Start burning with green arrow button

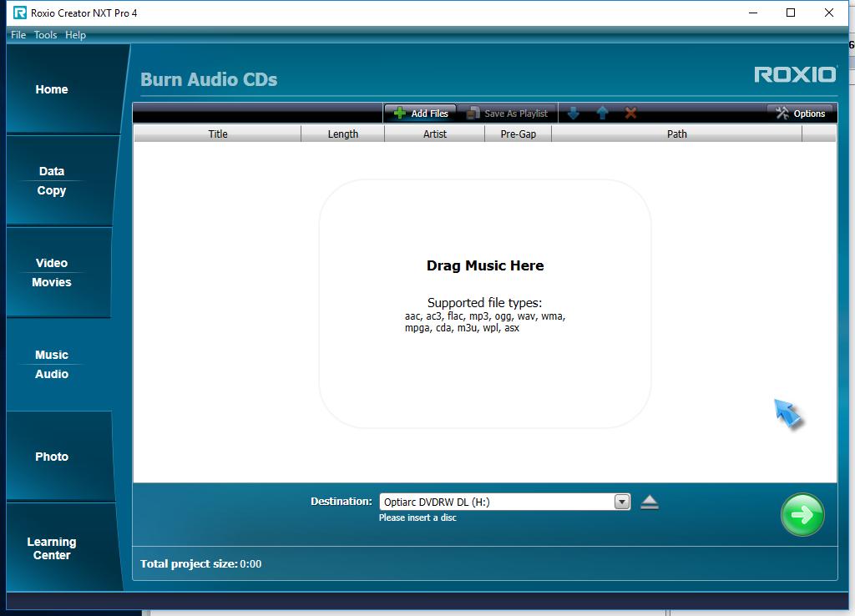[x=802, y=515]
